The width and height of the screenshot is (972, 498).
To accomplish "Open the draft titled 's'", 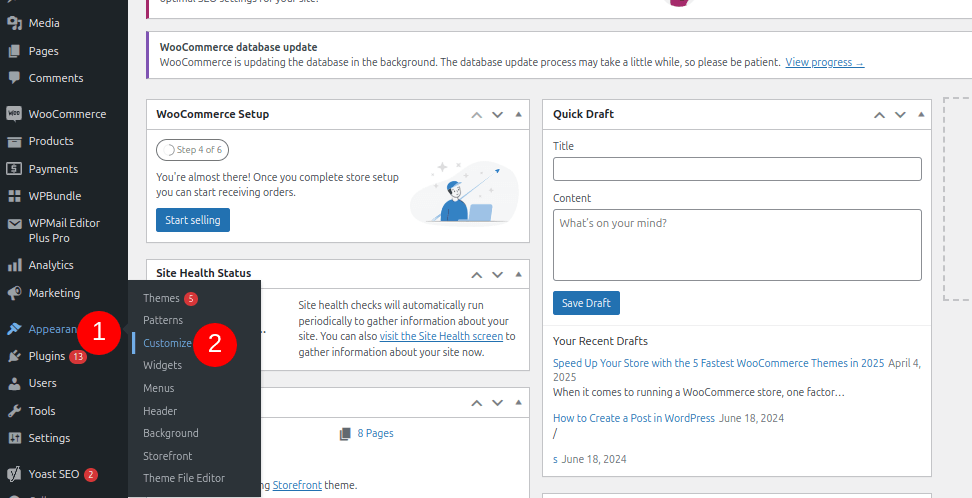I will click(x=555, y=460).
